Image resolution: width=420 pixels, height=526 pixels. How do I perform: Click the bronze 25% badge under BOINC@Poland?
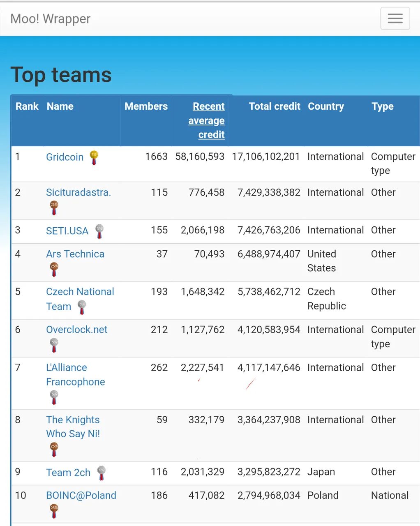(54, 511)
